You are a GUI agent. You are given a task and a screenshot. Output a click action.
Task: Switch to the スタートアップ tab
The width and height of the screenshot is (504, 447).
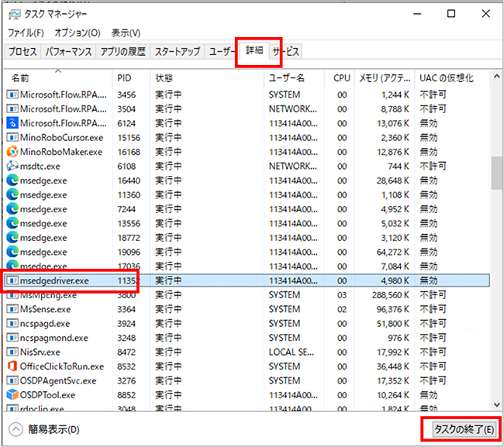click(177, 52)
